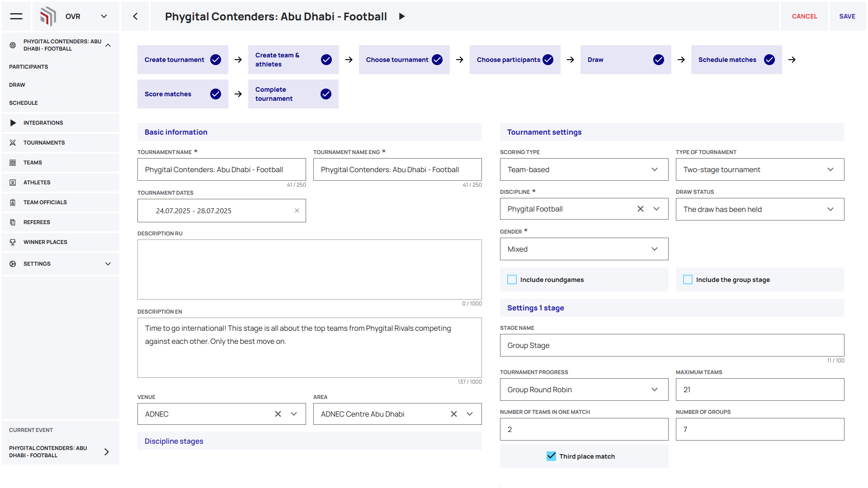Click the Teams grid icon
Screen dimensions: 868x488
click(13, 163)
